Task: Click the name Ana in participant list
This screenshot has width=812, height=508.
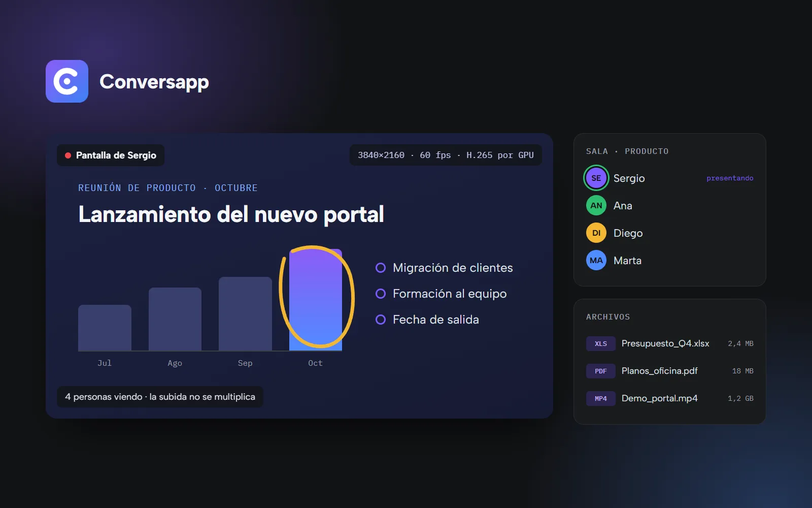Action: click(x=623, y=206)
